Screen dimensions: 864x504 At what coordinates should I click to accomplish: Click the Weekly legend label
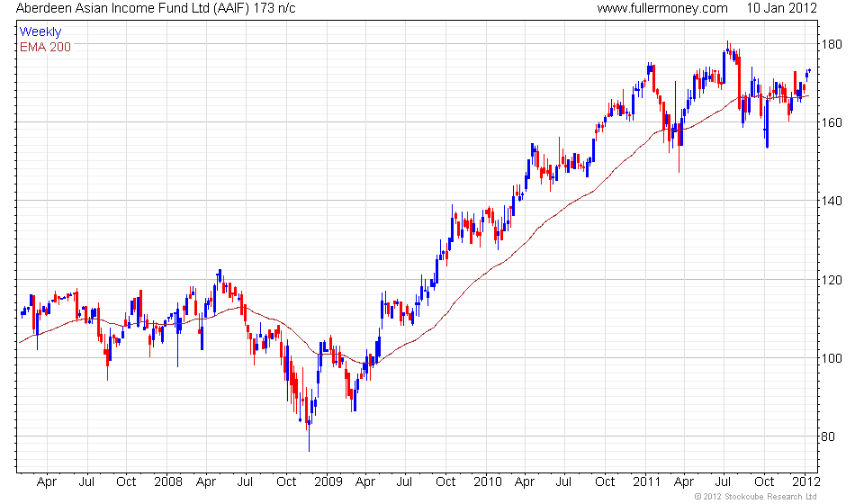click(x=40, y=31)
